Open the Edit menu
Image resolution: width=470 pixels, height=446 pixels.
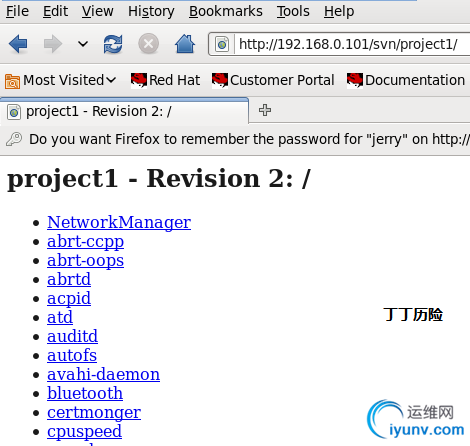click(x=55, y=11)
